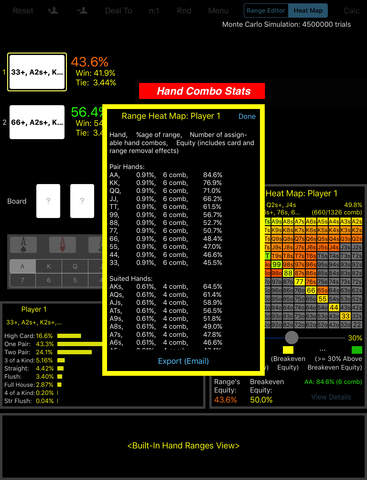Click AA: 84.6% (6 comb) green label
The height and width of the screenshot is (480, 367).
(x=333, y=382)
